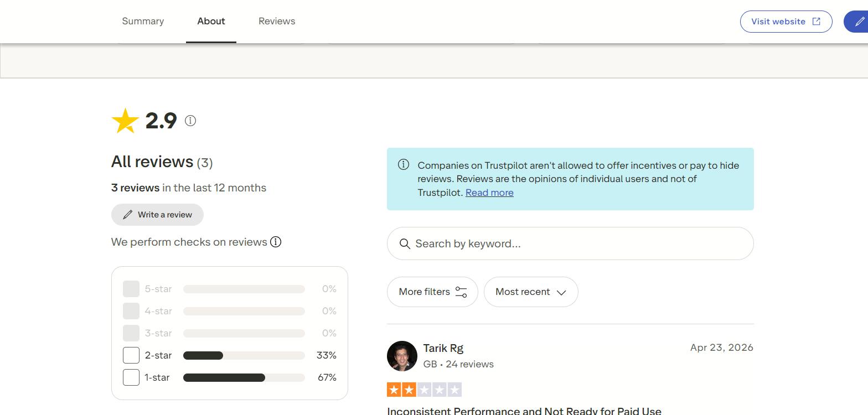
Task: Click the info icon in the blue Trustpilot notice
Action: 404,165
